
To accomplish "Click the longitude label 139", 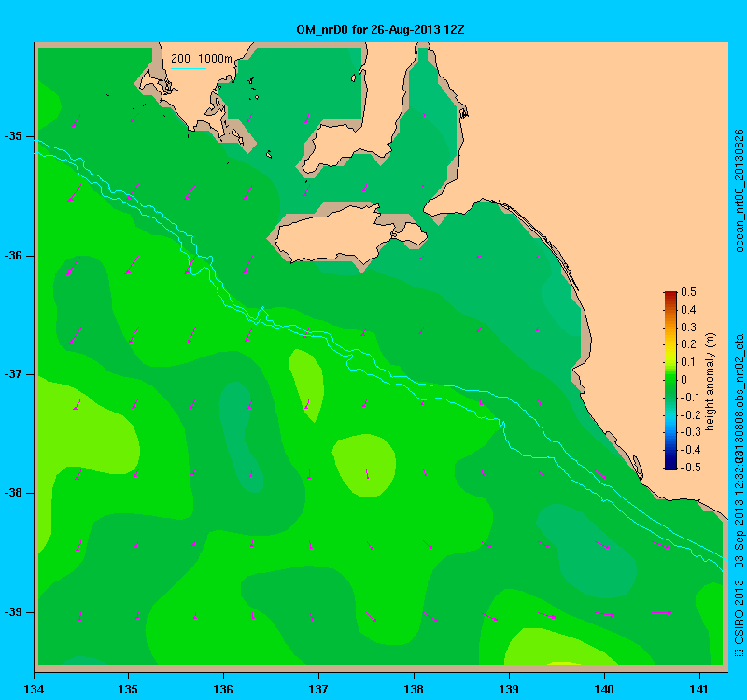I will [509, 689].
